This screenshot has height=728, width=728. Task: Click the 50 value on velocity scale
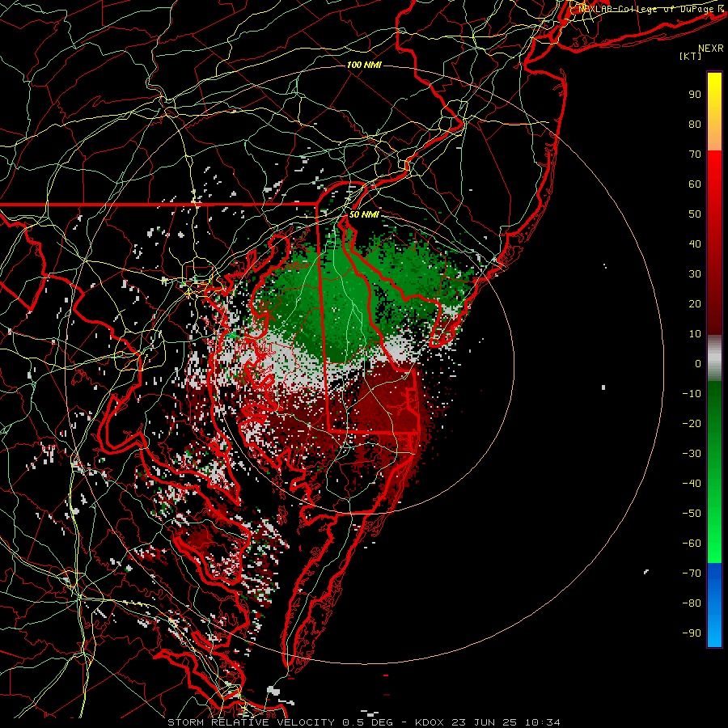click(x=695, y=214)
